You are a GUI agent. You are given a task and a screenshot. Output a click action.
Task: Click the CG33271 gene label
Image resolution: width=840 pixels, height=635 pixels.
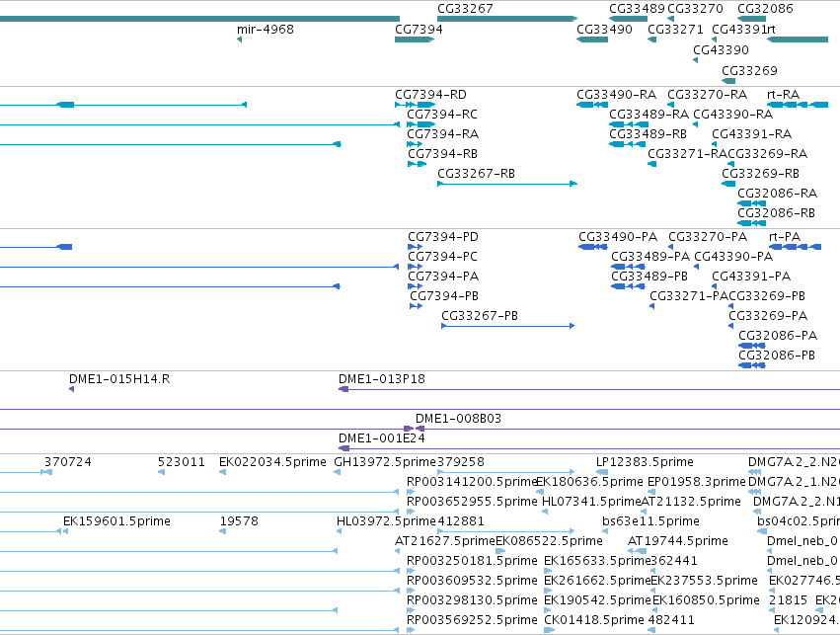coord(675,29)
